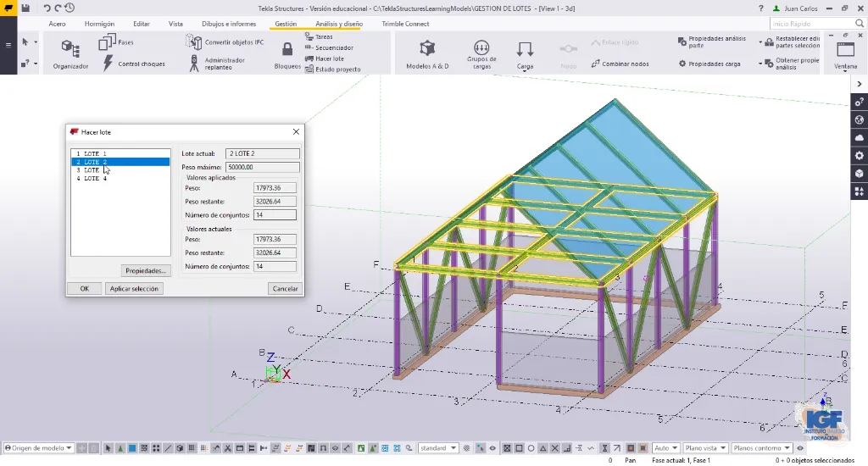
Task: Open dropdown arrow beside Propiedades análisis parte
Action: point(760,42)
